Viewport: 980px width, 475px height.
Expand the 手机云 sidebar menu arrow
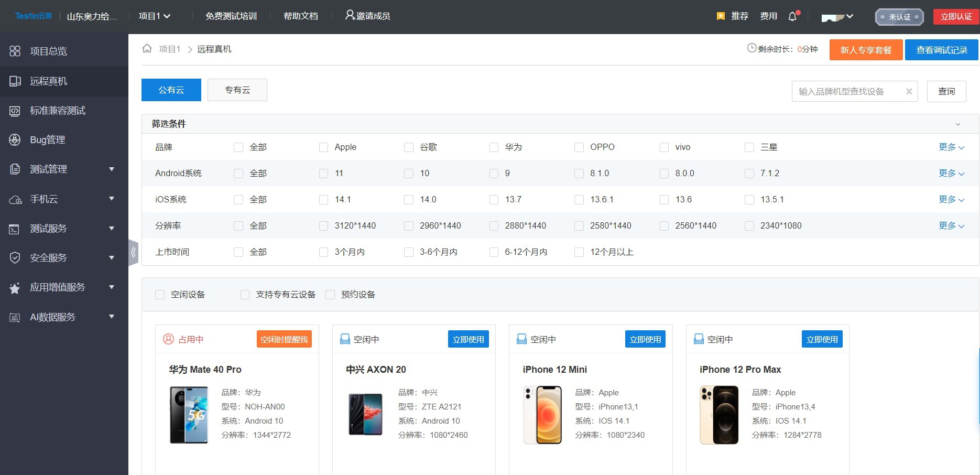[x=111, y=199]
